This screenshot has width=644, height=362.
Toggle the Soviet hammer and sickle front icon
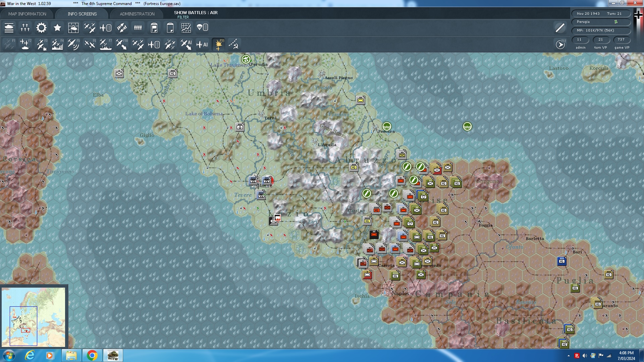(x=234, y=44)
